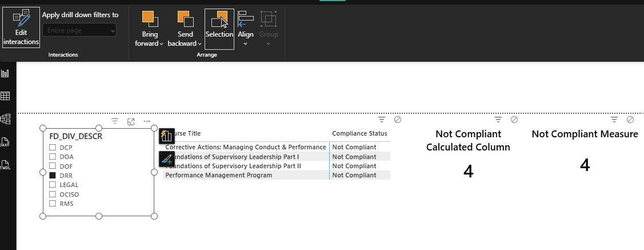Click the slicer's Focus mode icon

click(131, 121)
